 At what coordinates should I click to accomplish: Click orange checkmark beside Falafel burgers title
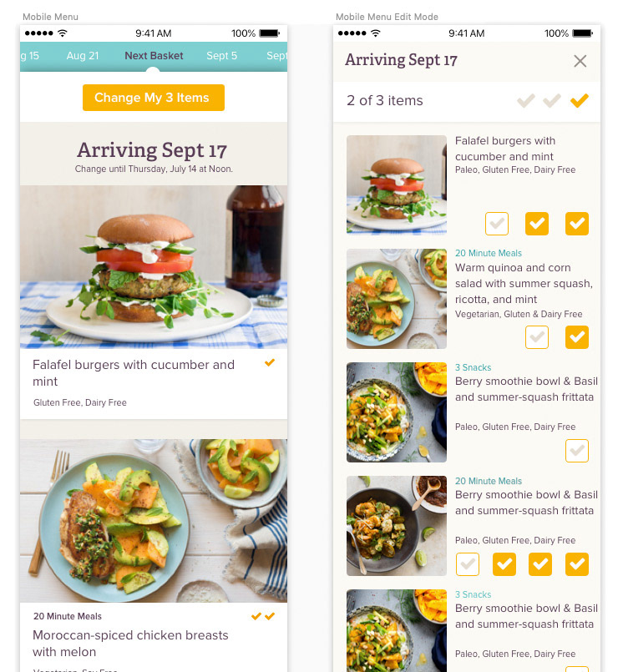click(269, 362)
